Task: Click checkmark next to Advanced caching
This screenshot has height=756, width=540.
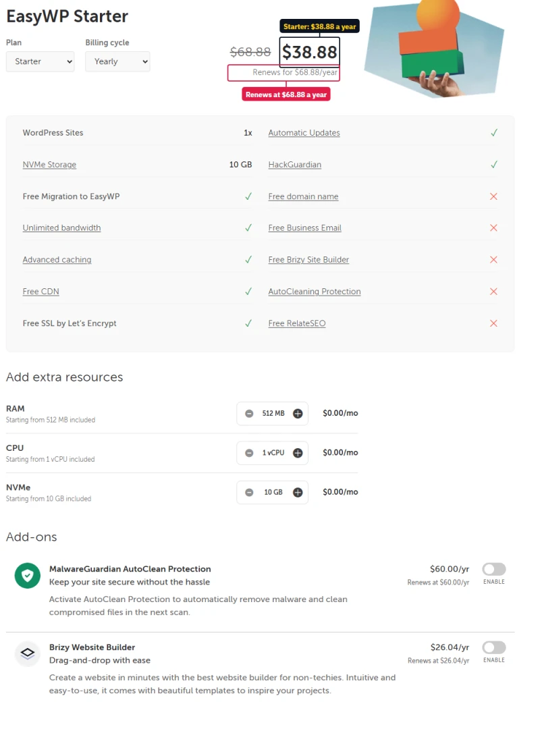Action: [x=248, y=259]
